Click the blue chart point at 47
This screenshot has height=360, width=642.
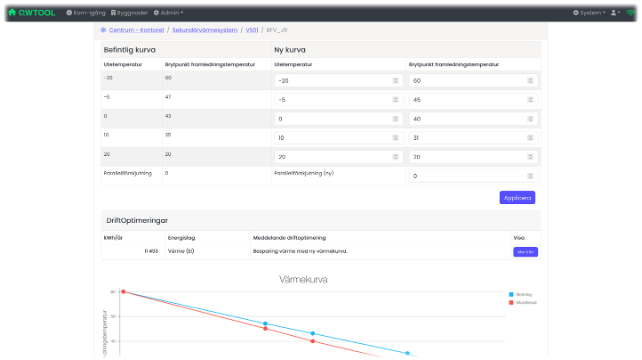(265, 324)
